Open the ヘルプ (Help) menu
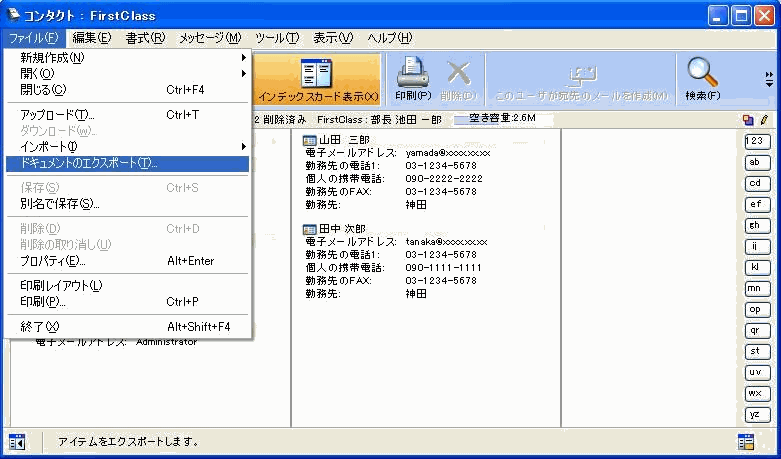781x459 pixels. (389, 38)
